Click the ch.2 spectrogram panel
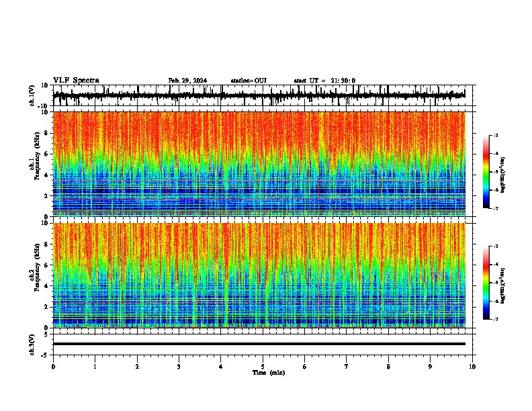The image size is (532, 411). [259, 275]
